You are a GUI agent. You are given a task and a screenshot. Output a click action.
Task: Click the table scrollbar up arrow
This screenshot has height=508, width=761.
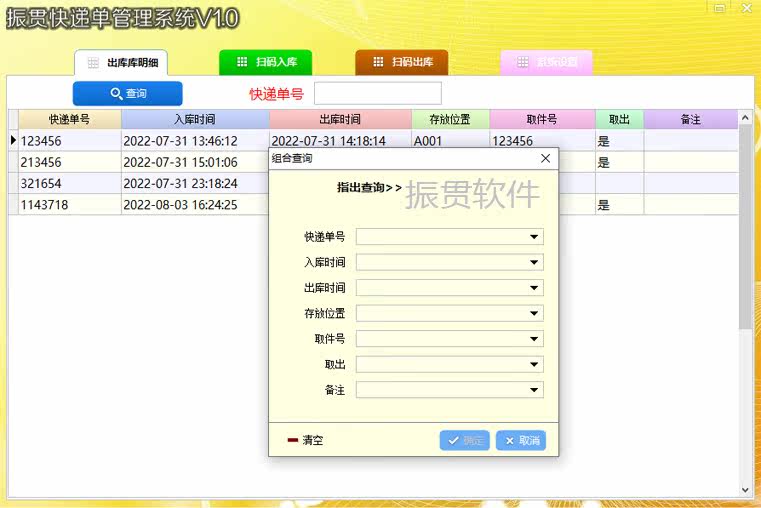tap(745, 118)
